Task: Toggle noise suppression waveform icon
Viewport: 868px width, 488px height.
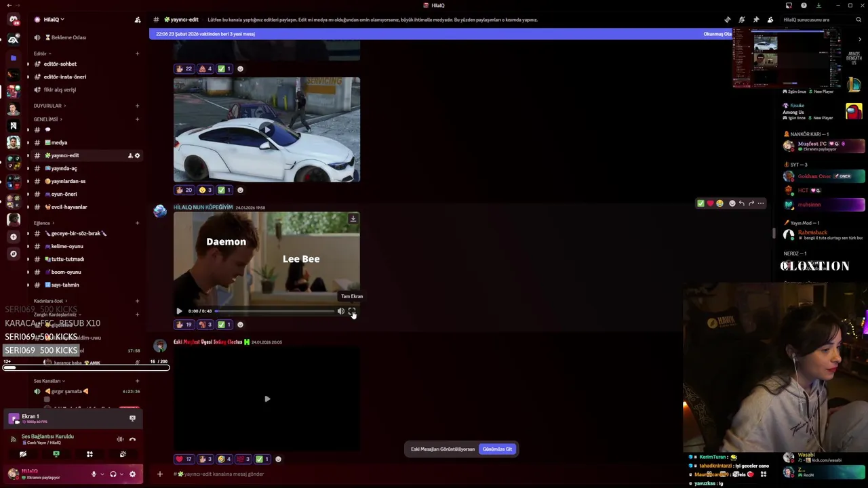Action: pyautogui.click(x=120, y=439)
